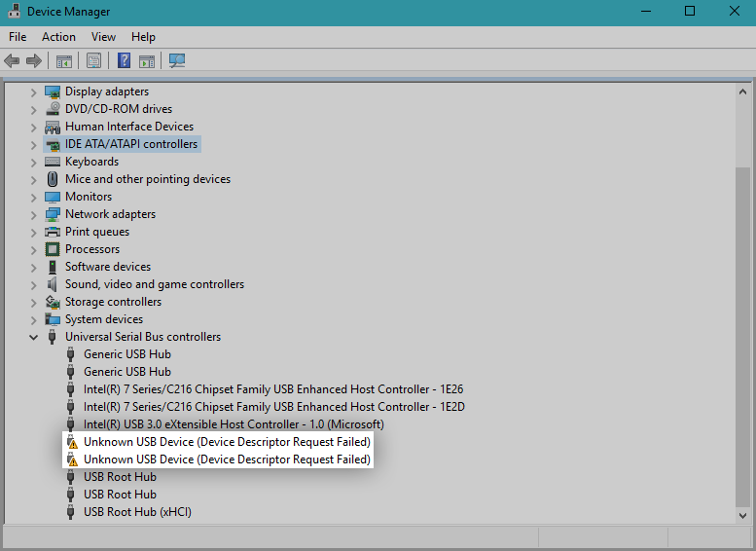The height and width of the screenshot is (551, 756).
Task: Select Intel USB 3.0 eXtensible Host Controller
Action: (234, 424)
